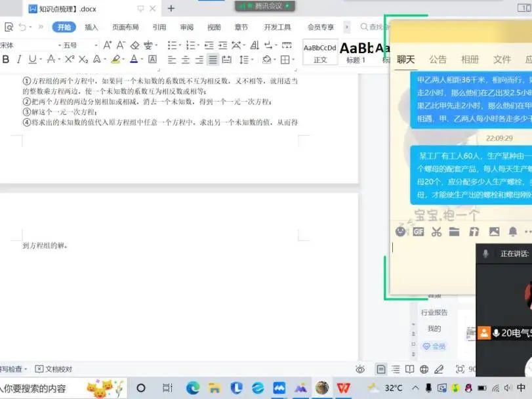Toggle italic formatting
Screen dimensions: 532x399
pos(19,60)
